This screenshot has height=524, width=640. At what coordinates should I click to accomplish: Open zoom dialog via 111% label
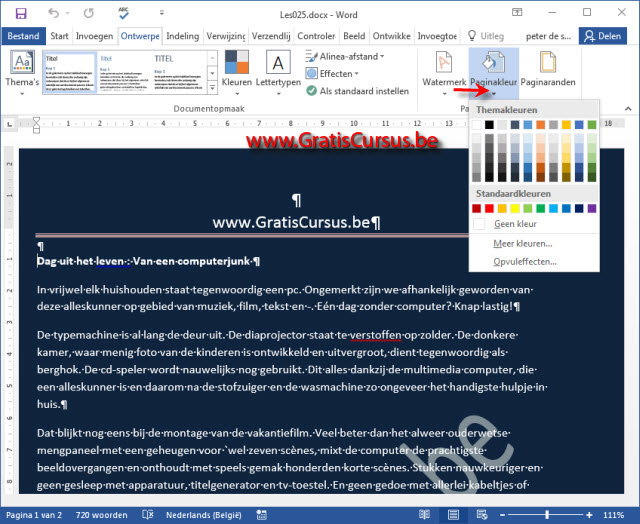[613, 515]
